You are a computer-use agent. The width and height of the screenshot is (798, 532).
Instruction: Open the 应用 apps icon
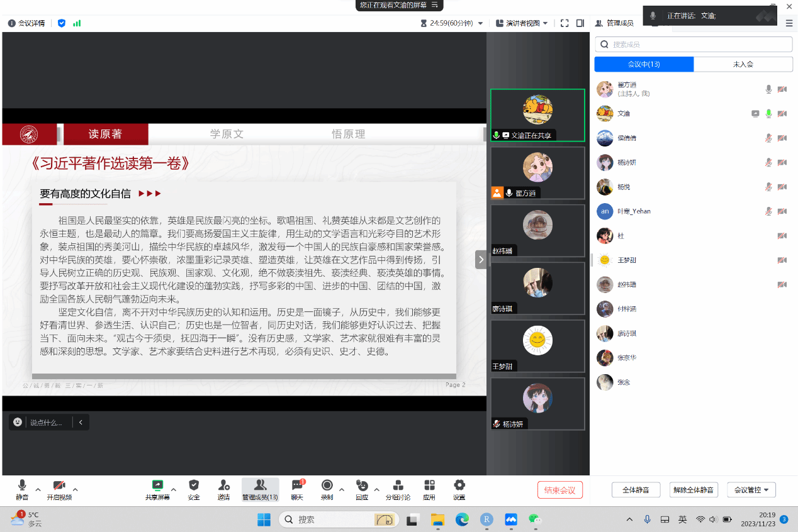pyautogui.click(x=429, y=485)
